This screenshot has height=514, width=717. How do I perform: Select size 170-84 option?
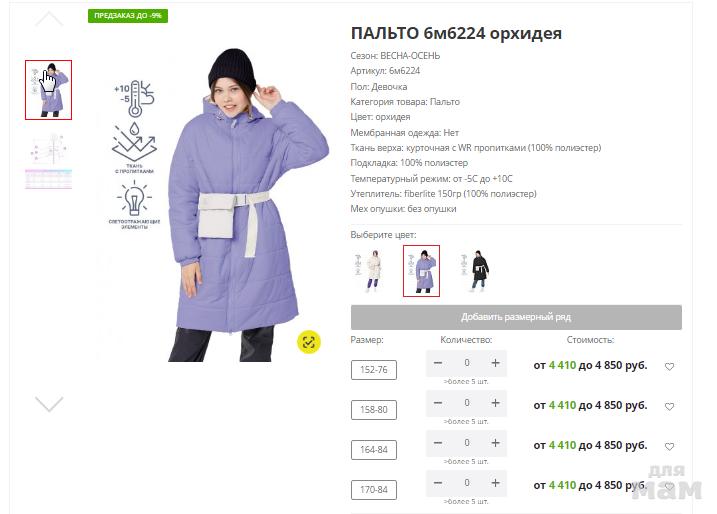pyautogui.click(x=374, y=490)
